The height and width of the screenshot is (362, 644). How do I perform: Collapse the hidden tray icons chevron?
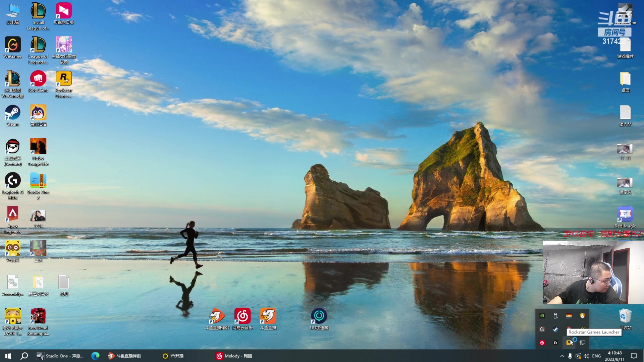coord(562,356)
